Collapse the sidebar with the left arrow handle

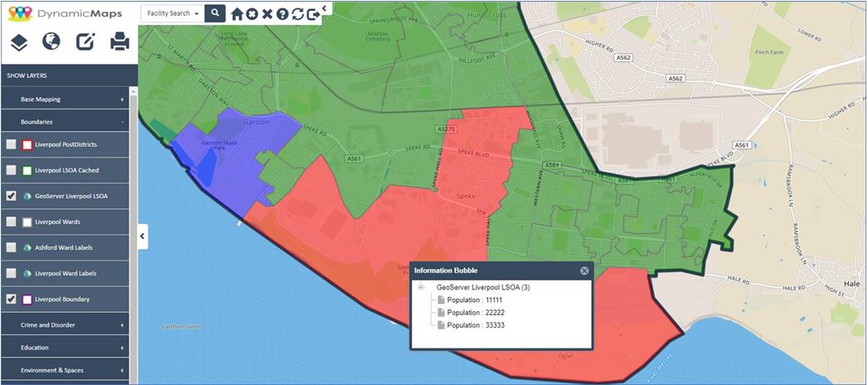[x=142, y=236]
